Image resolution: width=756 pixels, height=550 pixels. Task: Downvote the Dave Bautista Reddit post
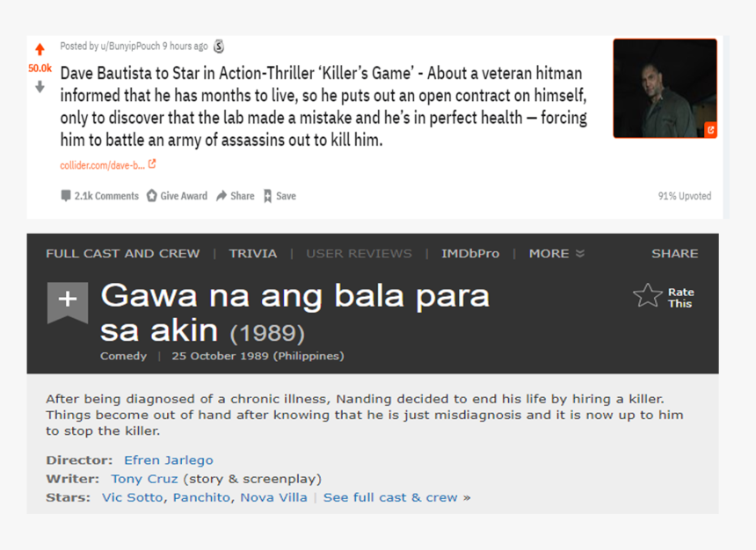40,87
